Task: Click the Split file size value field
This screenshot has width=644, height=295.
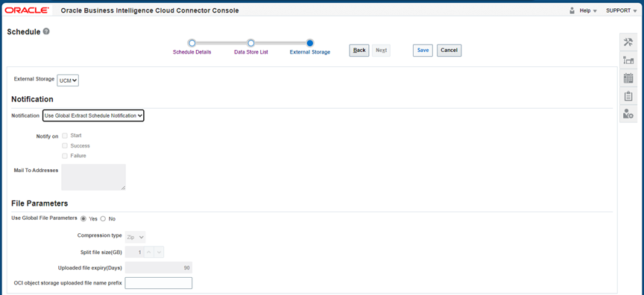Action: [134, 252]
